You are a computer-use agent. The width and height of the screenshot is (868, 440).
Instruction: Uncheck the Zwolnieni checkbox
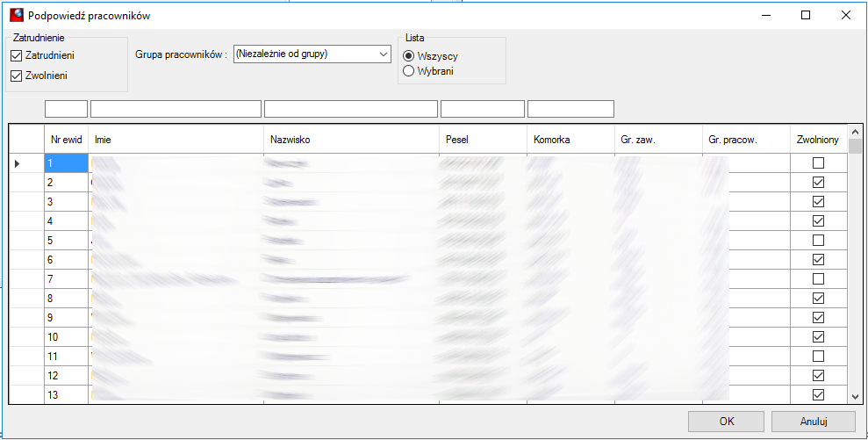tap(17, 76)
